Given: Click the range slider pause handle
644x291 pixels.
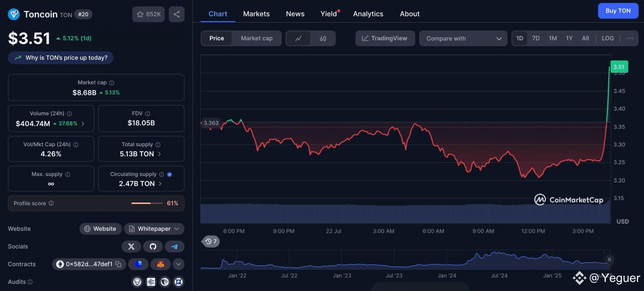Looking at the screenshot, I should click(x=609, y=260).
